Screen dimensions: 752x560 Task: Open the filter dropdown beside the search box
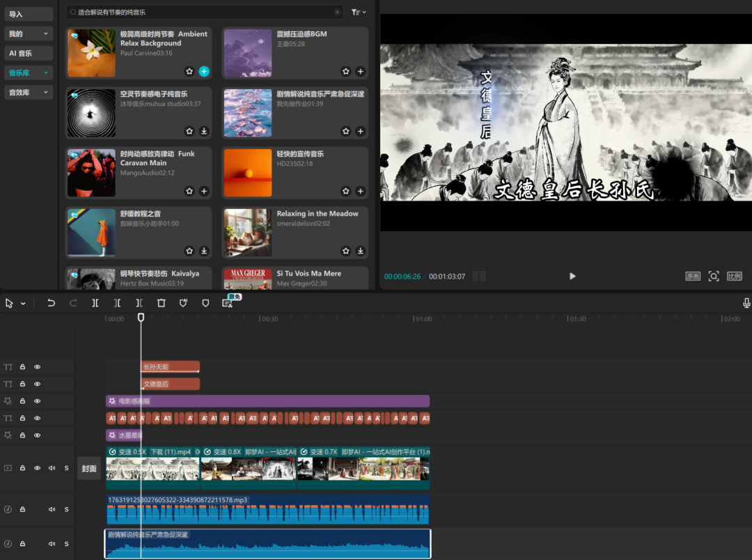click(359, 12)
